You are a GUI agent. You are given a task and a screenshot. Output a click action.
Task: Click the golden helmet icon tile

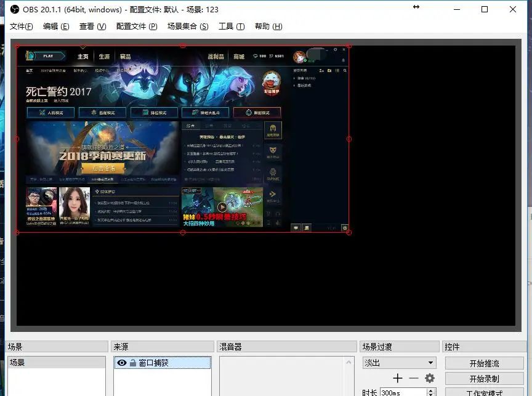point(273,131)
